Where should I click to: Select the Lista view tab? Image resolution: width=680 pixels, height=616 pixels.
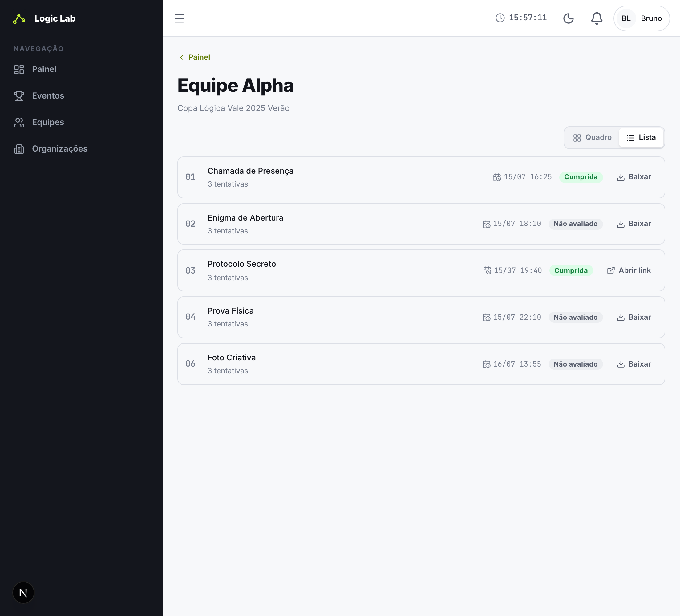tap(641, 138)
